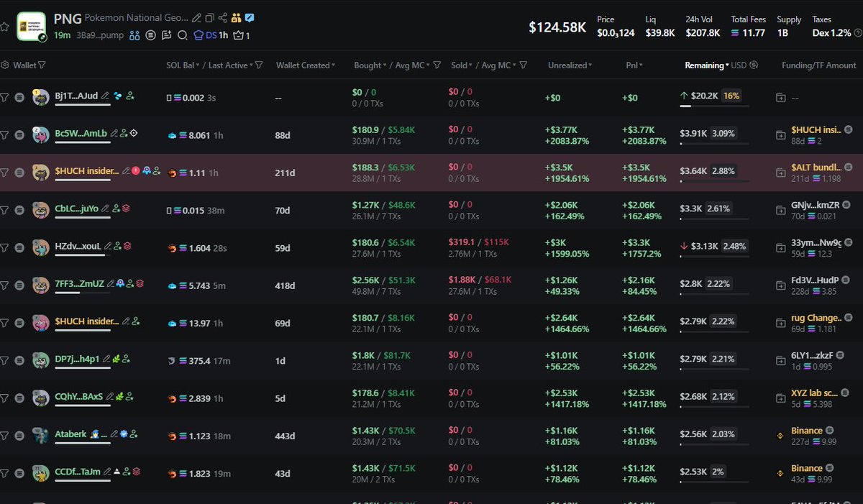Star the PNG token as favorite
The width and height of the screenshot is (863, 504).
5,27
